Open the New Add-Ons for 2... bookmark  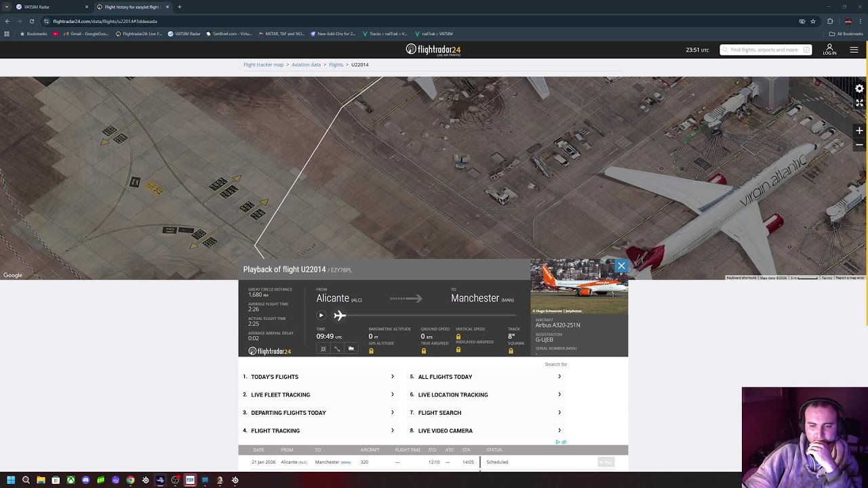[x=333, y=34]
